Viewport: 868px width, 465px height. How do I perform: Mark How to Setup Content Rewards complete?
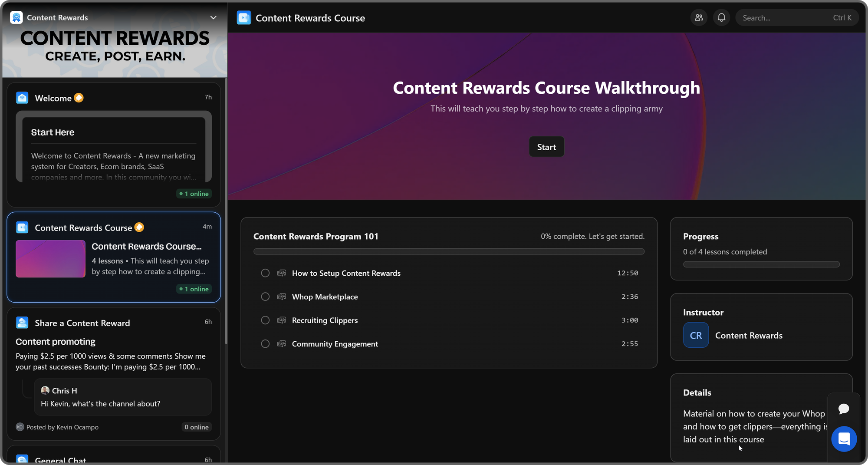tap(265, 273)
